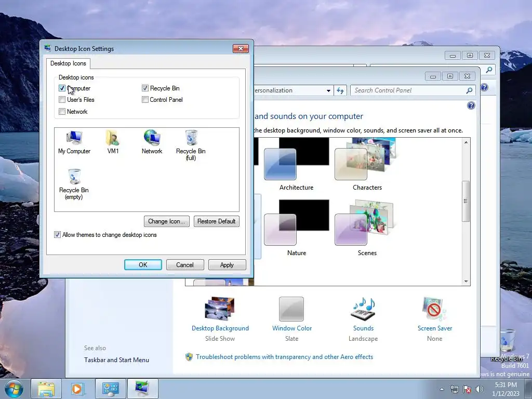Click the volume speaker tray icon
Image resolution: width=532 pixels, height=399 pixels.
tap(479, 390)
